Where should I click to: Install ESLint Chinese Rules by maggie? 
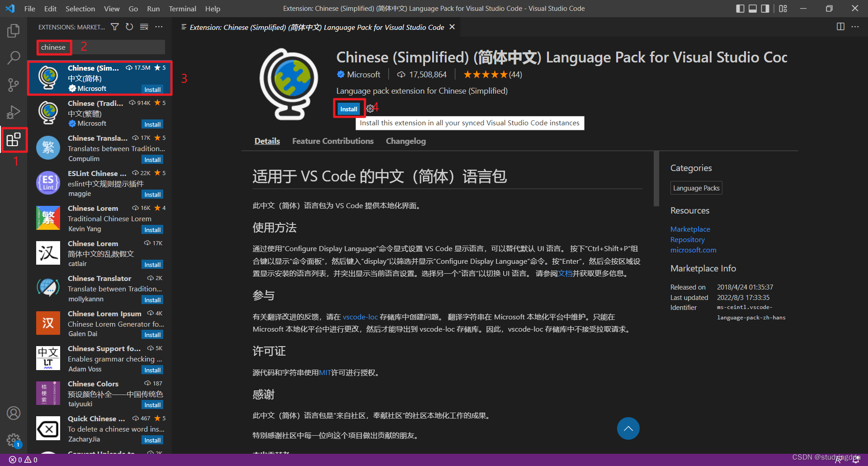click(152, 195)
